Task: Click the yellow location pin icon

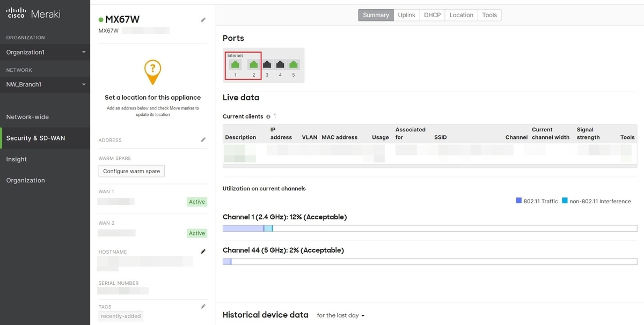Action: coord(152,71)
